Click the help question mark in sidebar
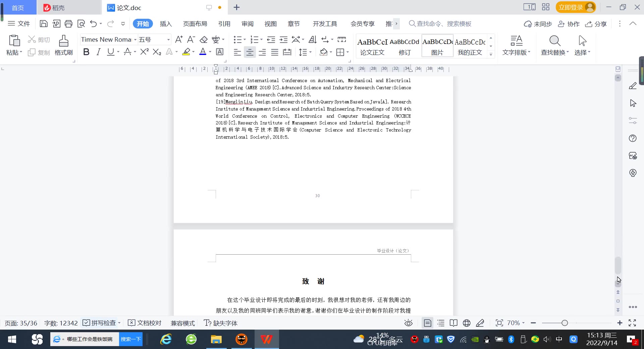 pyautogui.click(x=633, y=138)
